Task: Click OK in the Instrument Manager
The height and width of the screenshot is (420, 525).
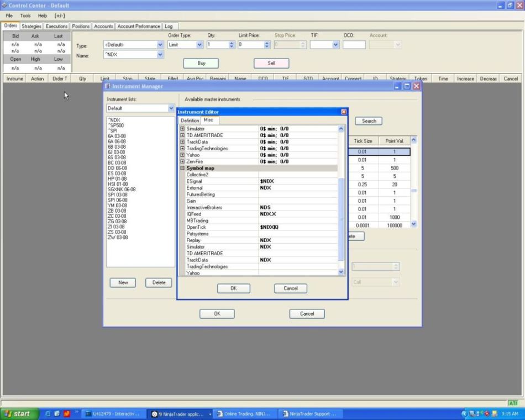Action: tap(217, 314)
